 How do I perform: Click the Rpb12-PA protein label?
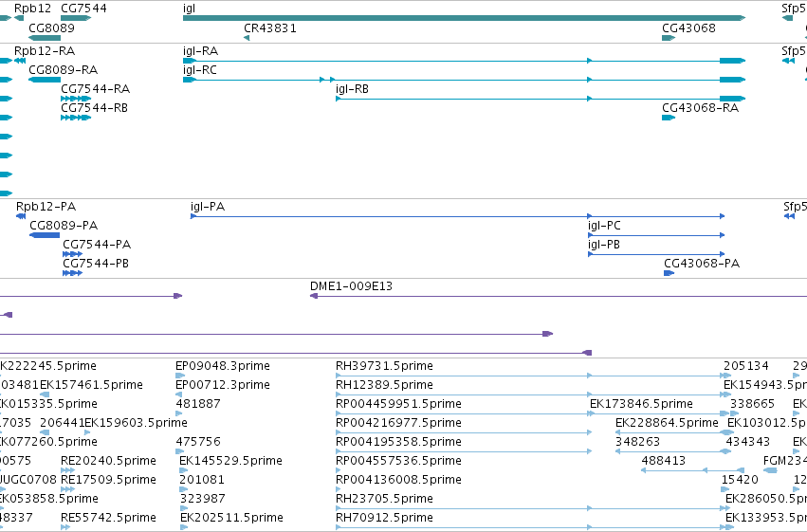point(46,207)
